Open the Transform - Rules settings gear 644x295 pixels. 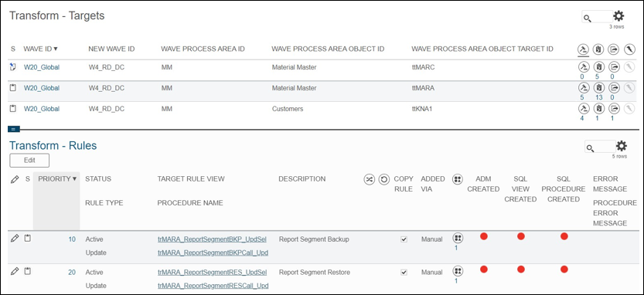pyautogui.click(x=622, y=146)
